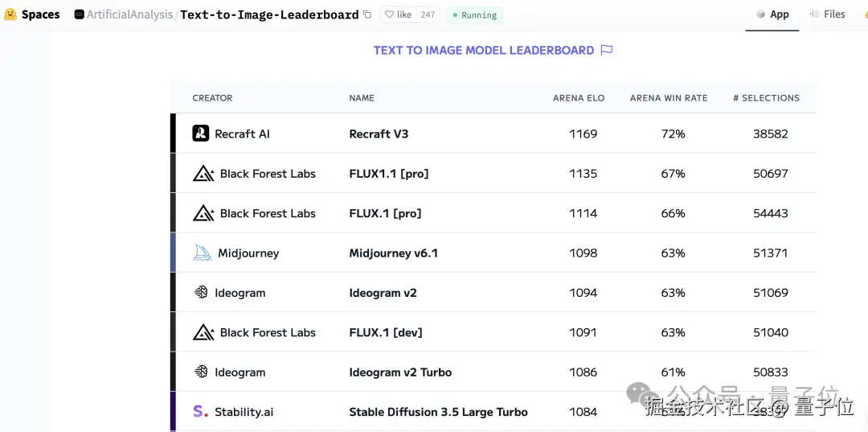
Task: Click the 72% win rate cell
Action: pos(674,134)
